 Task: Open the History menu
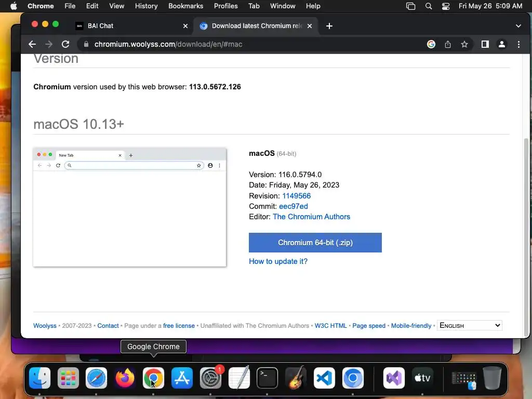click(146, 6)
